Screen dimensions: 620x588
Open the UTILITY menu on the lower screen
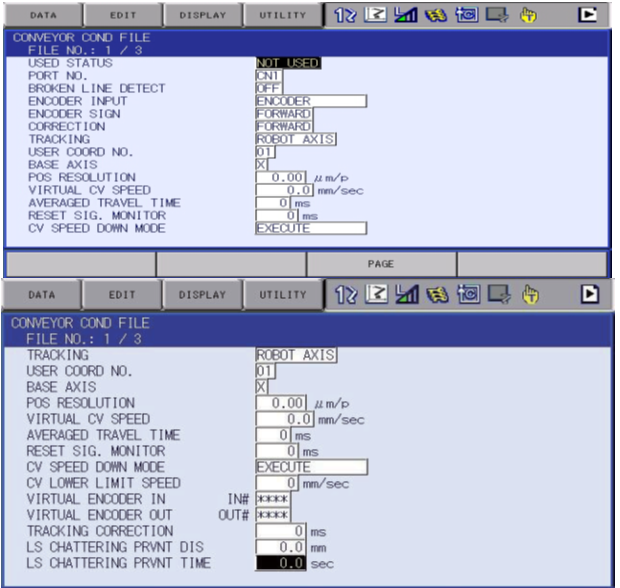(x=284, y=295)
